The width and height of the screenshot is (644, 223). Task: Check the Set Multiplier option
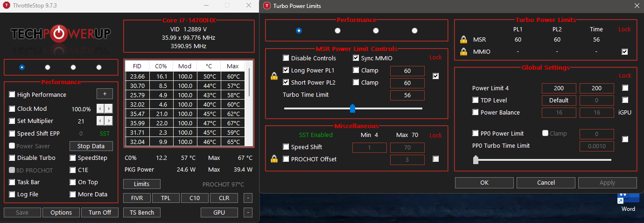point(12,121)
